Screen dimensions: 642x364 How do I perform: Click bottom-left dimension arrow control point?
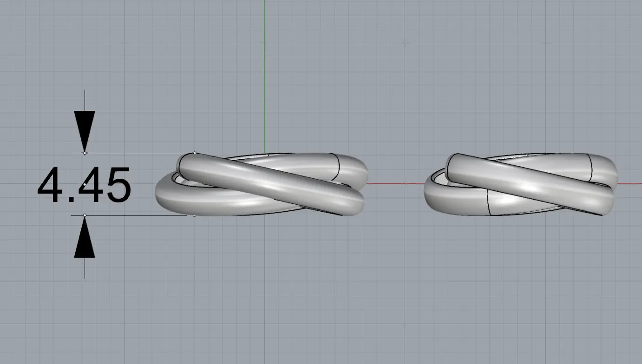click(x=85, y=215)
